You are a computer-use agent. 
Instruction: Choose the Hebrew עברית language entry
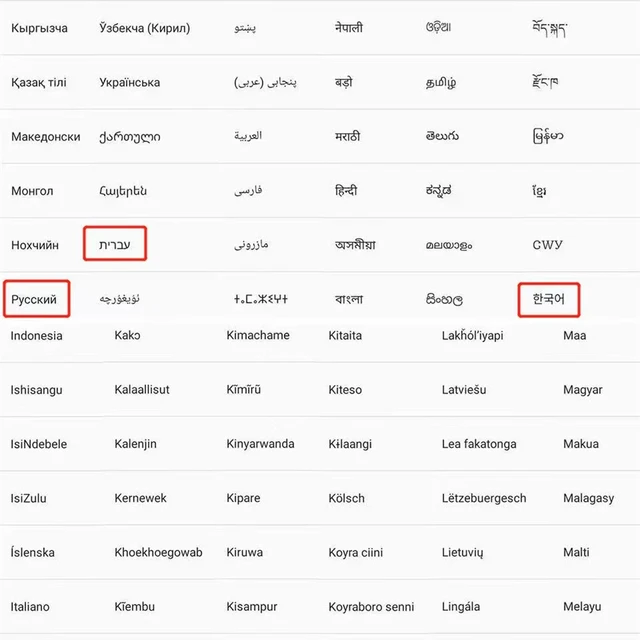coord(116,244)
